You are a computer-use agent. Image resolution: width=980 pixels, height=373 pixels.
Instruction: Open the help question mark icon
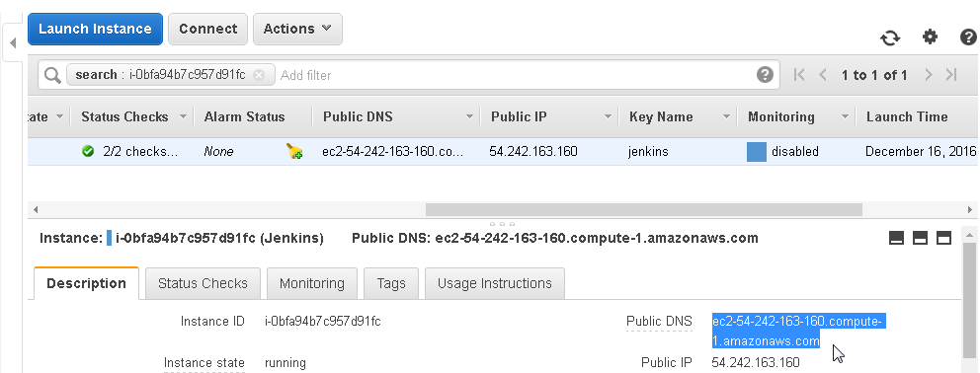pyautogui.click(x=968, y=37)
